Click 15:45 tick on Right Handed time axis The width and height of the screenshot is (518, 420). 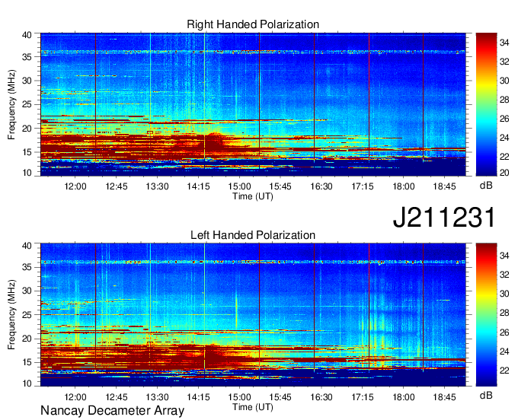coord(280,186)
